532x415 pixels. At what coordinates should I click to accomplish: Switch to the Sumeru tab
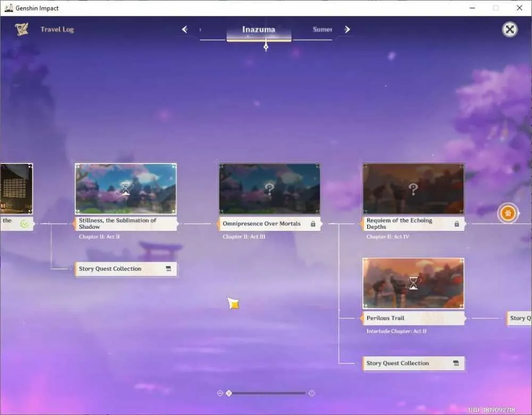click(322, 29)
